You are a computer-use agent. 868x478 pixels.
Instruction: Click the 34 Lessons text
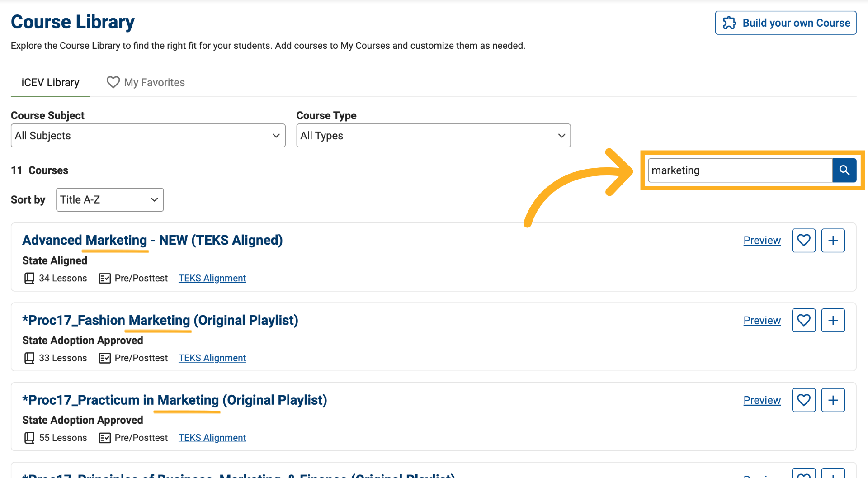(x=63, y=278)
